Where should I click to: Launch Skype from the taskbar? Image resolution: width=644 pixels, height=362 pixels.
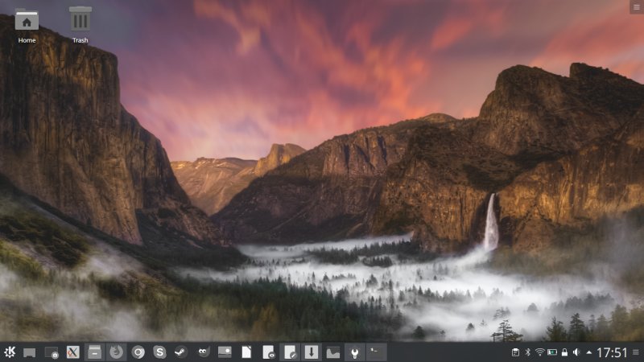(x=160, y=352)
